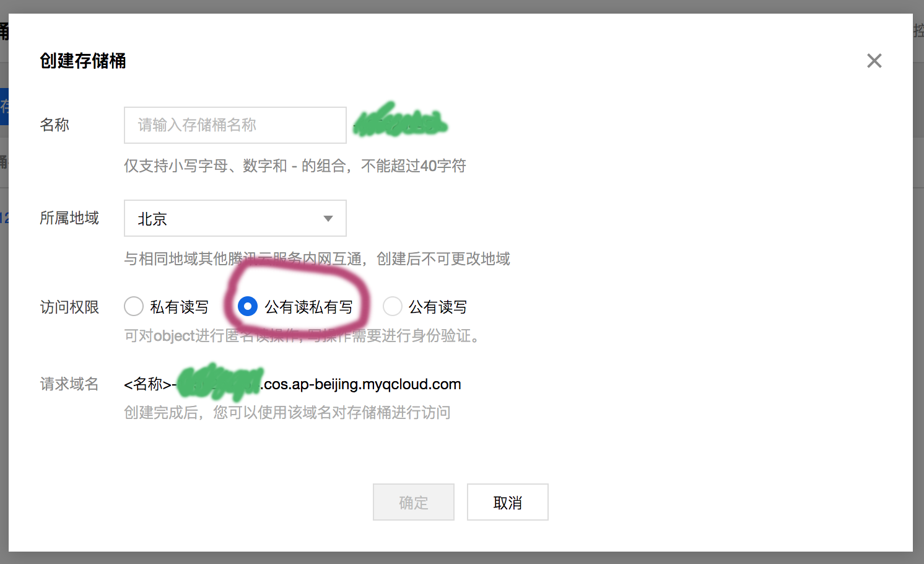This screenshot has height=564, width=924.
Task: Click the 名称 field label
Action: coord(54,125)
